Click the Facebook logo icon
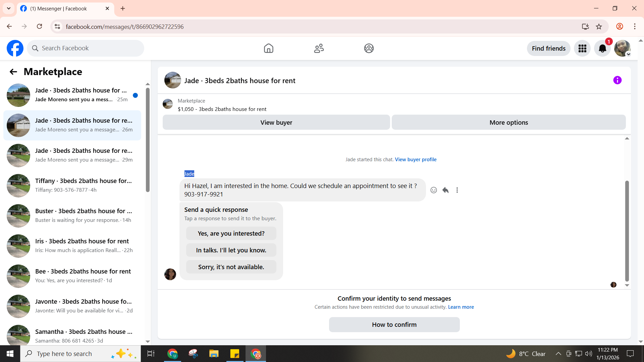 click(15, 48)
